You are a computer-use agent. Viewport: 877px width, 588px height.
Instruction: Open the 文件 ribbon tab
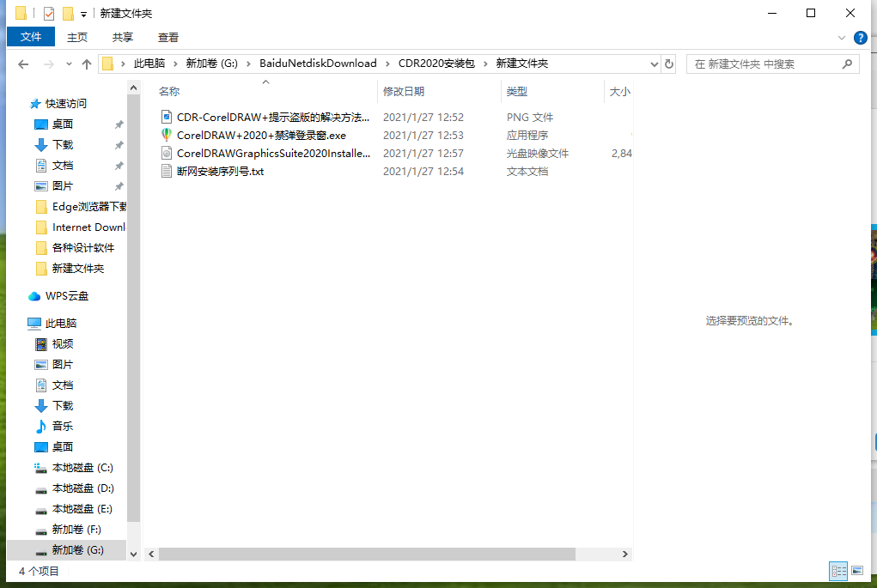click(31, 37)
